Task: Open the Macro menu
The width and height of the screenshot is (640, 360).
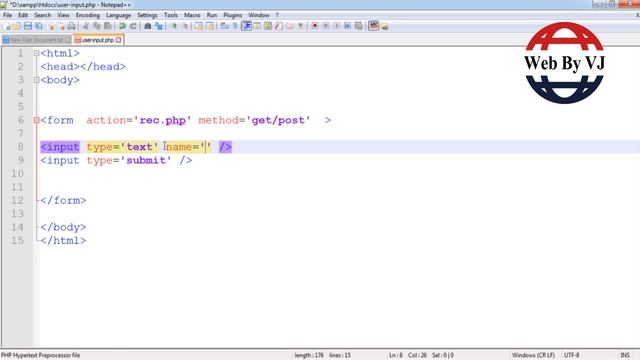Action: point(192,15)
